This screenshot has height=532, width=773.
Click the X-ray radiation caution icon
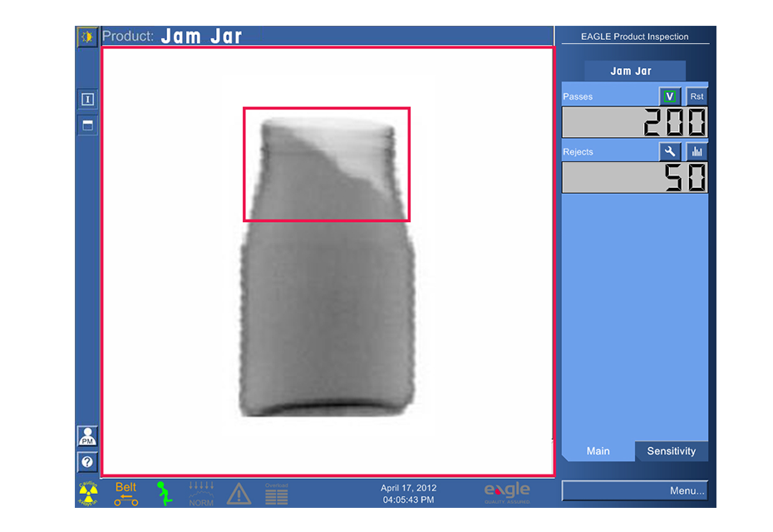click(x=88, y=493)
